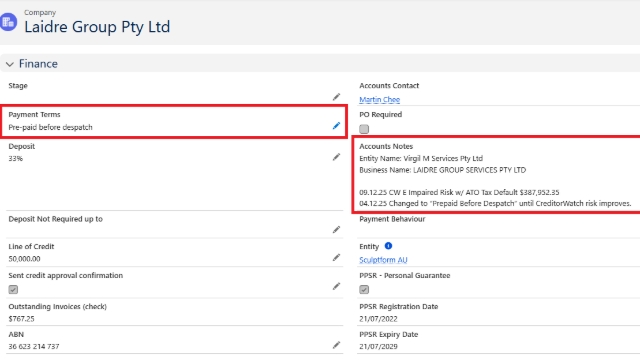The width and height of the screenshot is (640, 360).
Task: Select PPSR Registration Date 21/07/2022
Action: [378, 319]
